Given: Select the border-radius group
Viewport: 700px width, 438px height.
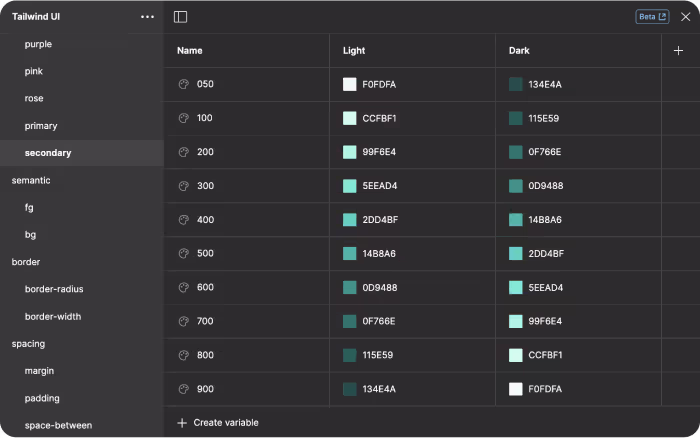Looking at the screenshot, I should click(x=54, y=289).
